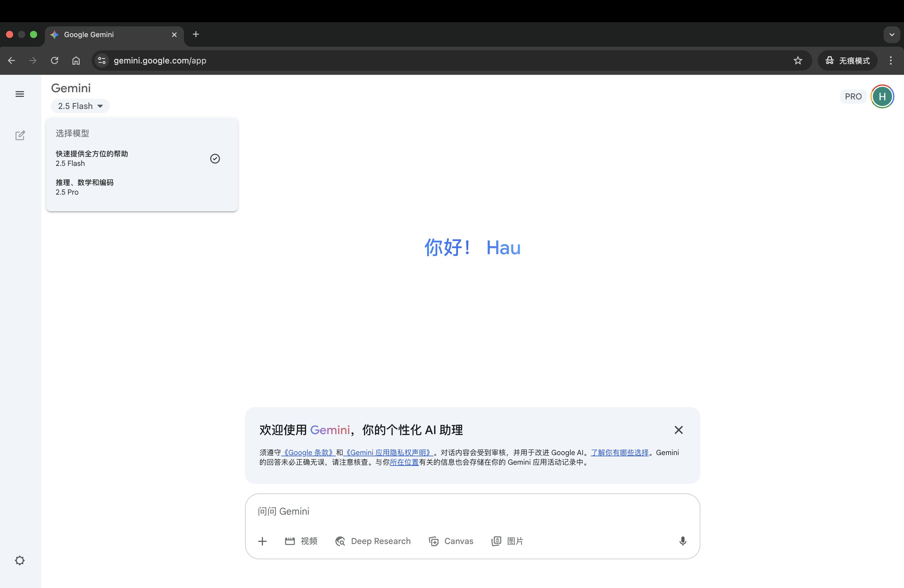This screenshot has width=904, height=588.
Task: Click the browser forward arrow
Action: 33,60
